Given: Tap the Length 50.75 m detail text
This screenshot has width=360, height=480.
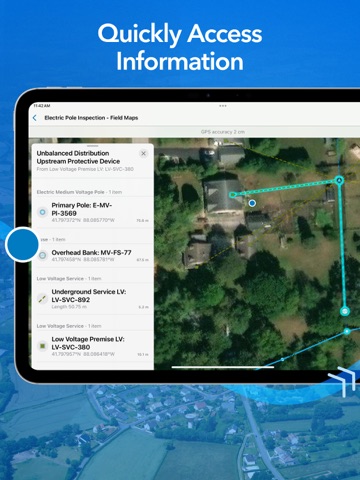Looking at the screenshot, I should point(69,307).
